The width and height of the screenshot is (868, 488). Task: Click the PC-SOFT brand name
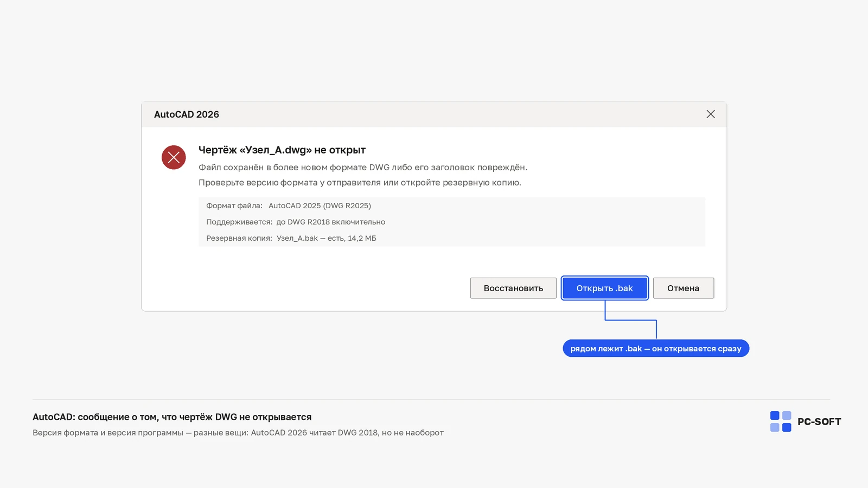coord(819,422)
